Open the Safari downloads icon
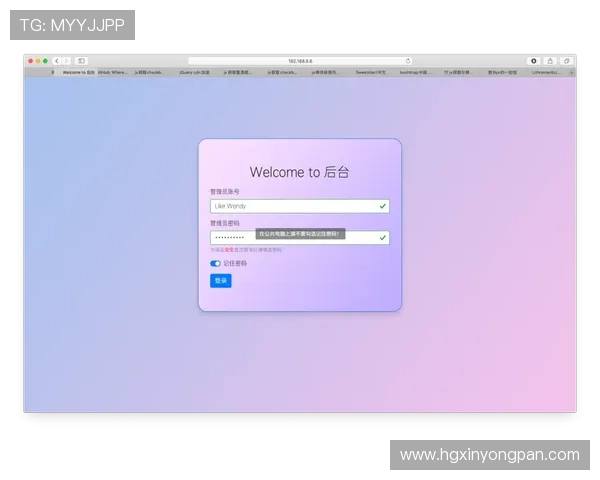 pos(533,61)
